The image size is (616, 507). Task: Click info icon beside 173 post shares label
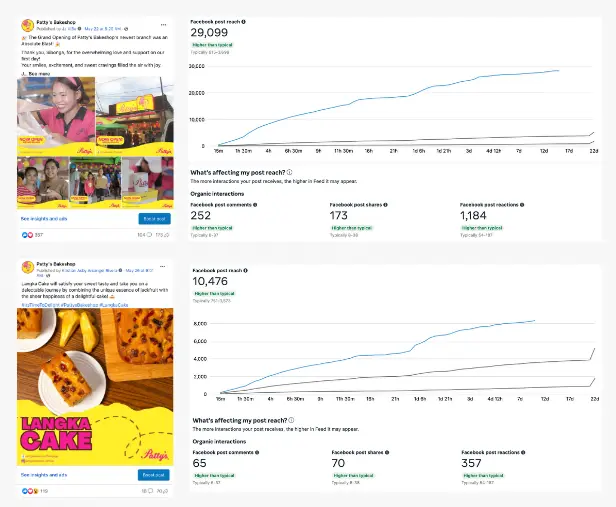click(387, 204)
